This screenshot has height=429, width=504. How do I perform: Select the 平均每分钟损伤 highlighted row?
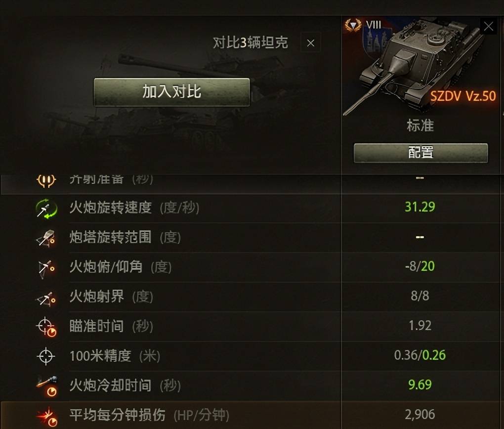pos(252,415)
